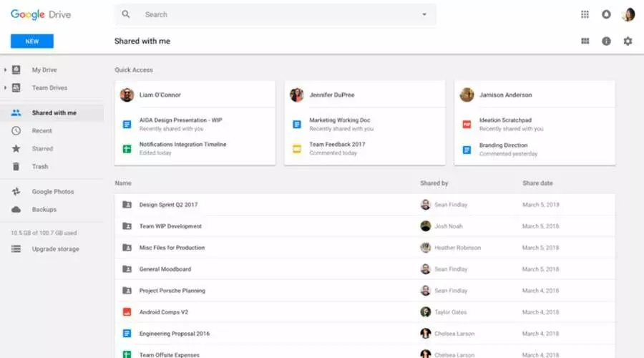644x358 pixels.
Task: Click the Engineering Proposal 2016 doc icon
Action: (127, 334)
